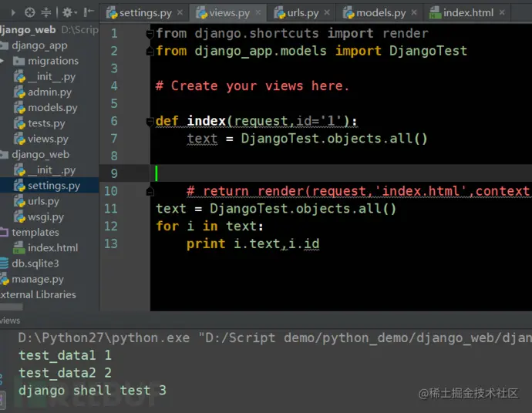This screenshot has width=532, height=413.
Task: Click the folder icon of templates
Action: pyautogui.click(x=4, y=232)
